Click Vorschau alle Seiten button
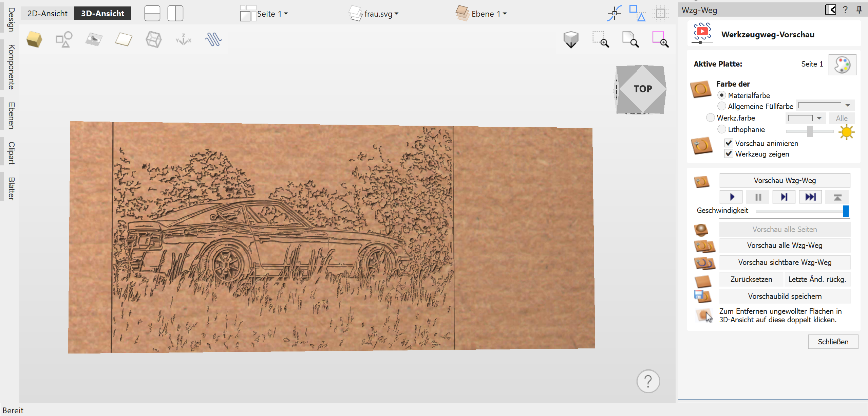The width and height of the screenshot is (868, 416). click(x=785, y=229)
